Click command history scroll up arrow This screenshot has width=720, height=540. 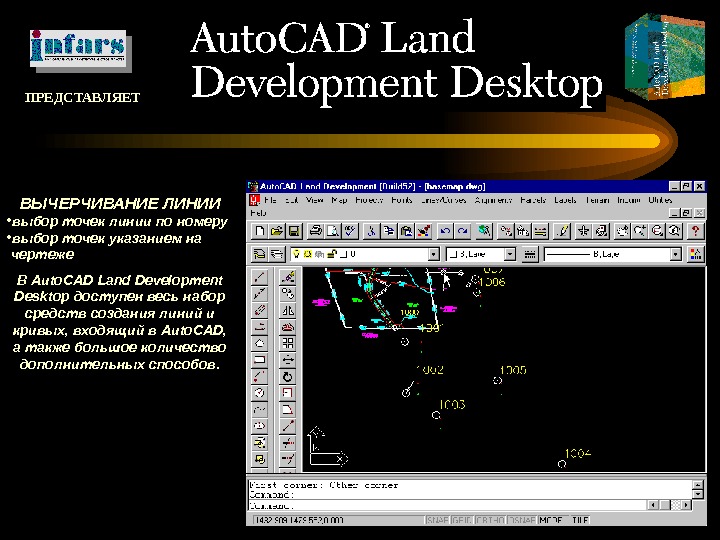tap(698, 485)
